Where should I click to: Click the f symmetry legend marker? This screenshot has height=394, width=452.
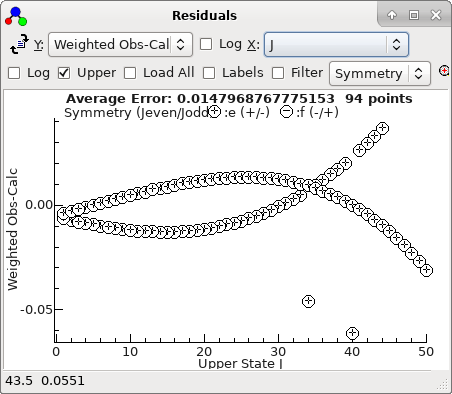(x=286, y=111)
